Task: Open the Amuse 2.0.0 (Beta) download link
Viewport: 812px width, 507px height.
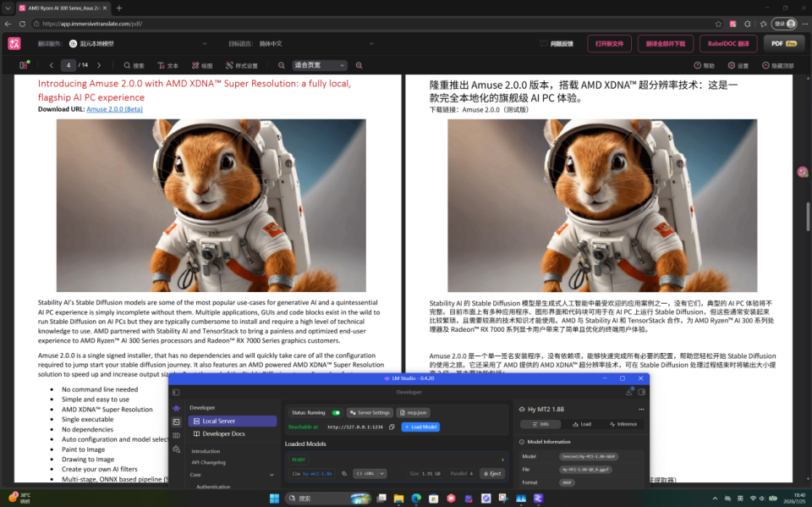Action: [114, 109]
